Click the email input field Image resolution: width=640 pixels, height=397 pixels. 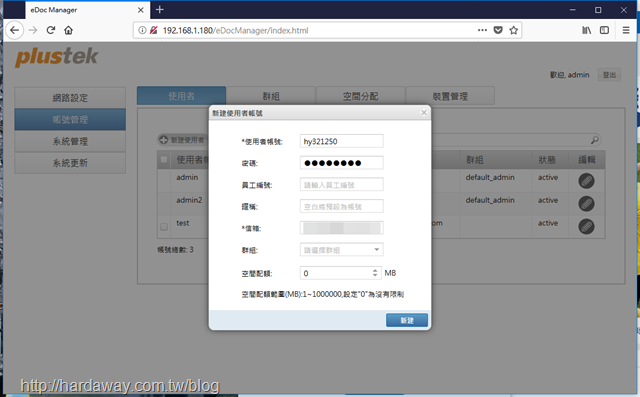[x=341, y=228]
